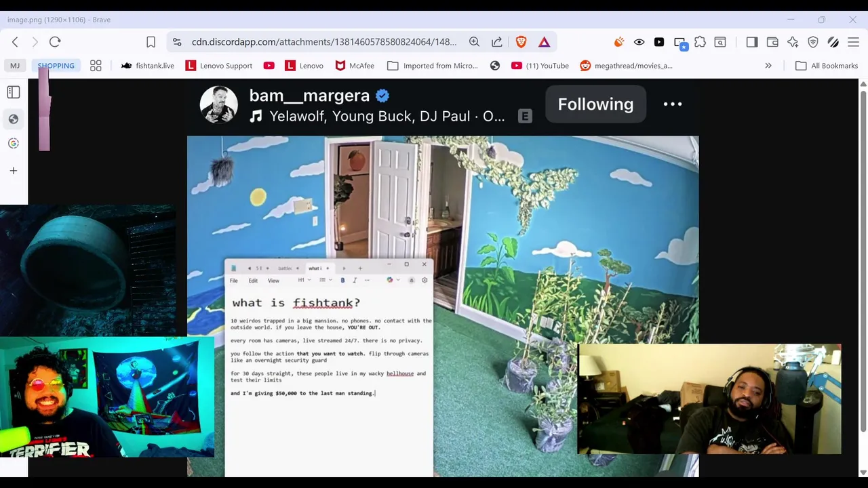The height and width of the screenshot is (488, 868).
Task: Open the View menu in Notepad
Action: 273,281
